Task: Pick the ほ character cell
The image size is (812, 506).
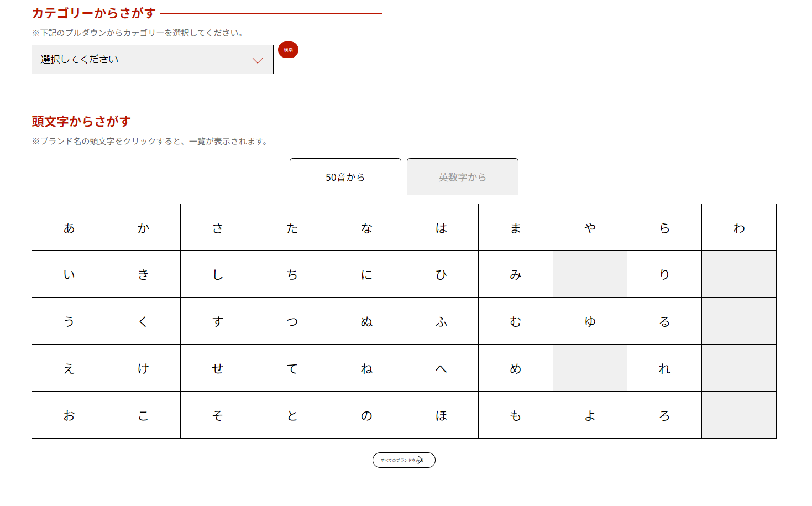Action: [441, 415]
